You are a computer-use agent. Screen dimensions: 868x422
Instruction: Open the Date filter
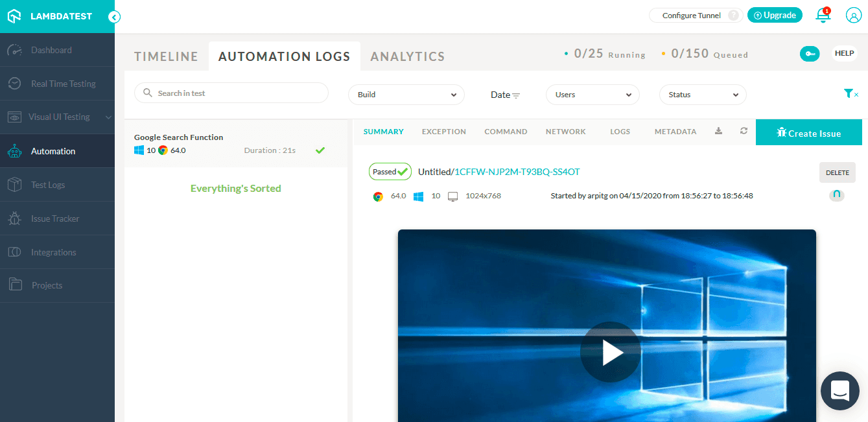tap(505, 95)
